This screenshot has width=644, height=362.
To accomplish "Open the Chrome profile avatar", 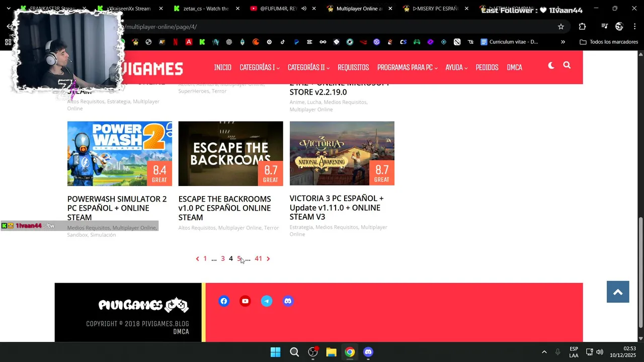I will (619, 27).
